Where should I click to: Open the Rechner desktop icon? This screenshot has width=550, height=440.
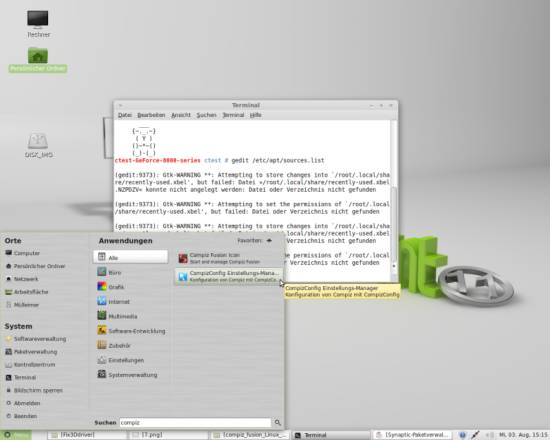(38, 24)
